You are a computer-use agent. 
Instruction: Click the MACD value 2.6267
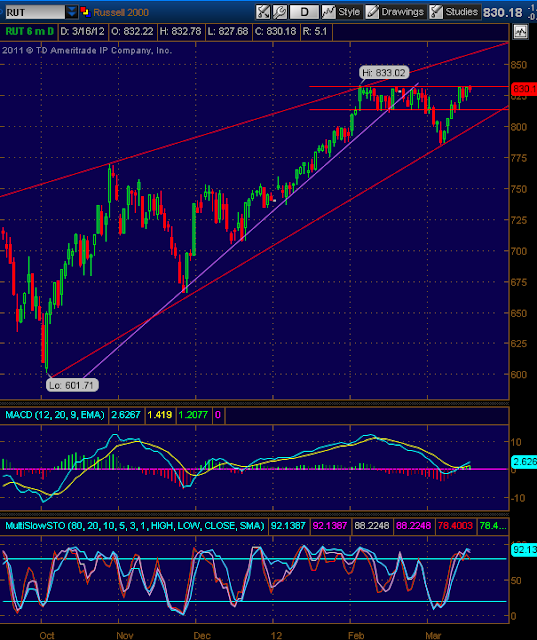[x=126, y=415]
